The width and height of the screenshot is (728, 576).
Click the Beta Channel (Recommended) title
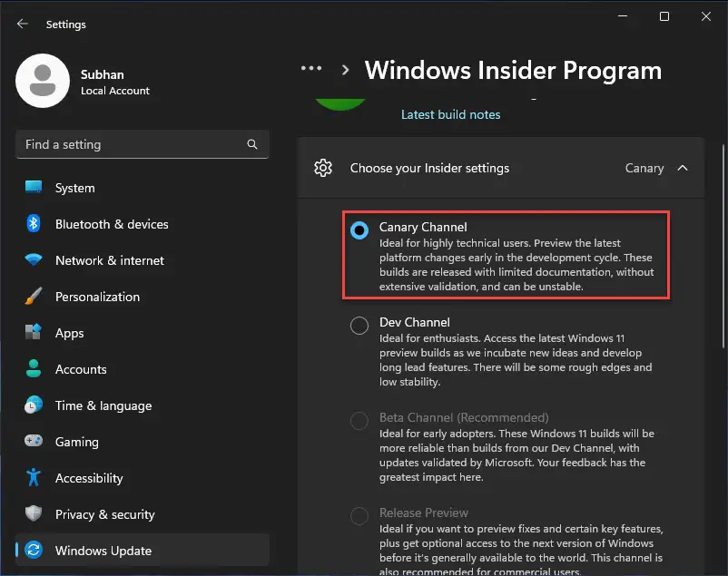point(464,417)
